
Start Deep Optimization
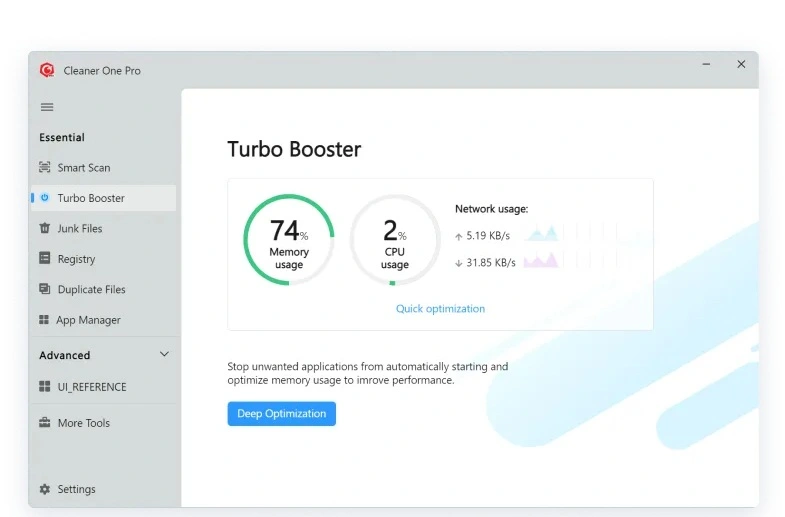coord(281,413)
